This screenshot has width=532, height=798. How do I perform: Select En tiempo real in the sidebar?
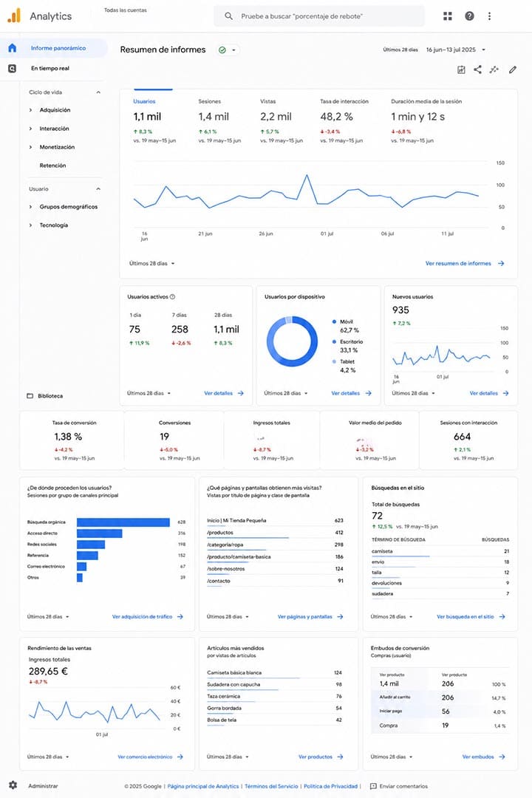[x=50, y=68]
